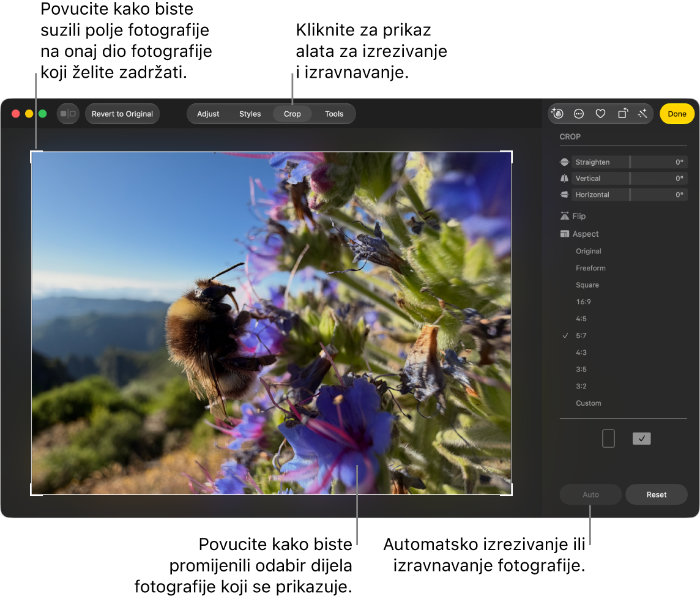Rotate the photo using rotate icon
Viewport: 700px width, 599px height.
[x=622, y=114]
